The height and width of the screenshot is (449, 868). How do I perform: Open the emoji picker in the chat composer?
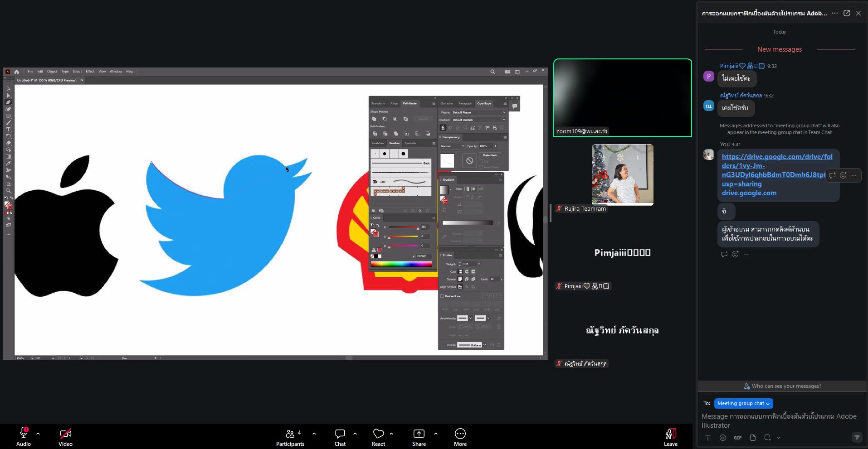tap(723, 438)
